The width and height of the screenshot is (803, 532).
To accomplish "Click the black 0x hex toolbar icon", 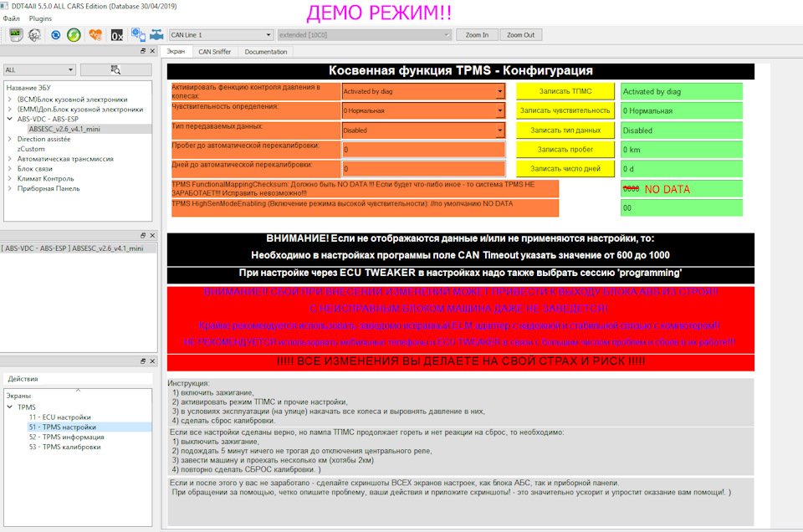I will (116, 35).
